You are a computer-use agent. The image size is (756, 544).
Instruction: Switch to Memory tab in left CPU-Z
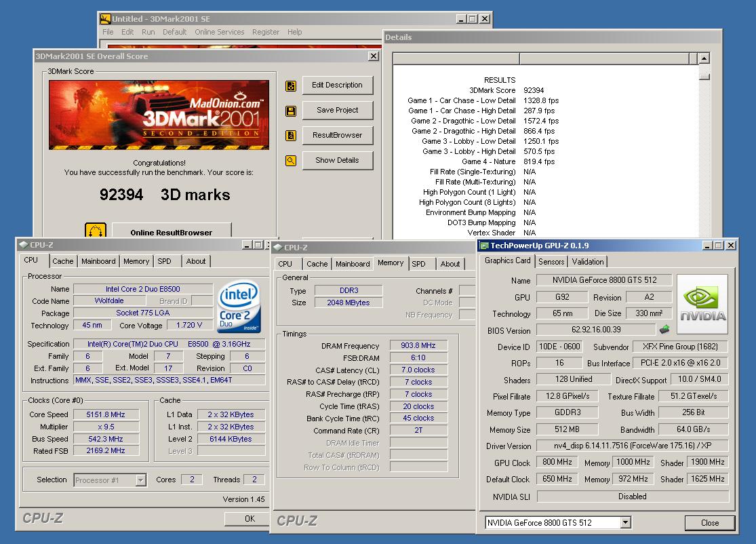pyautogui.click(x=136, y=261)
